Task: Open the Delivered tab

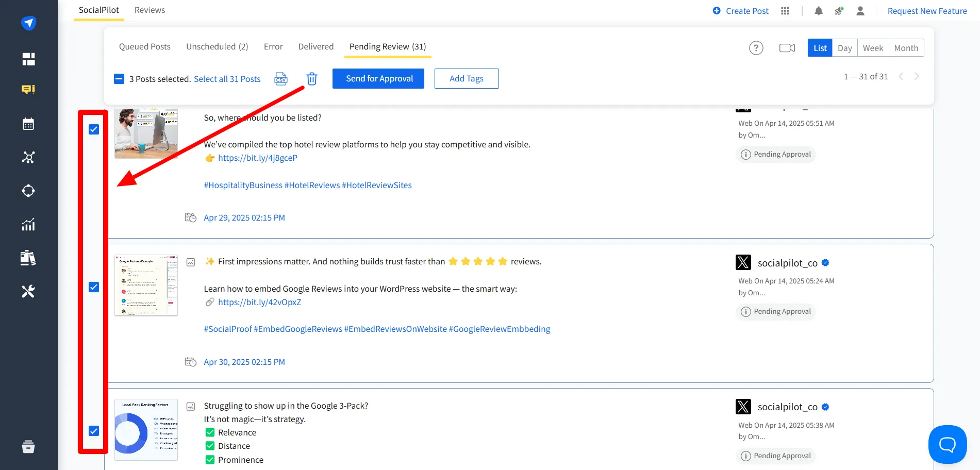Action: (316, 46)
